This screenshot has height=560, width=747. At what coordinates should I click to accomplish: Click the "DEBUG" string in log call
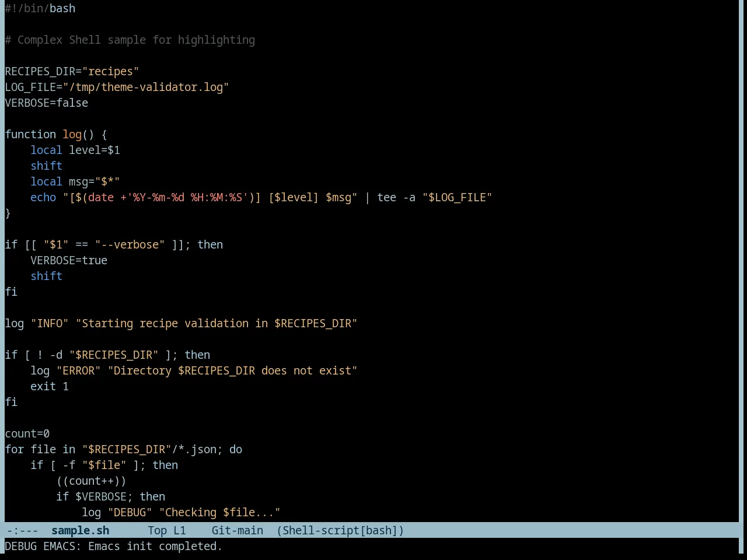(x=130, y=512)
